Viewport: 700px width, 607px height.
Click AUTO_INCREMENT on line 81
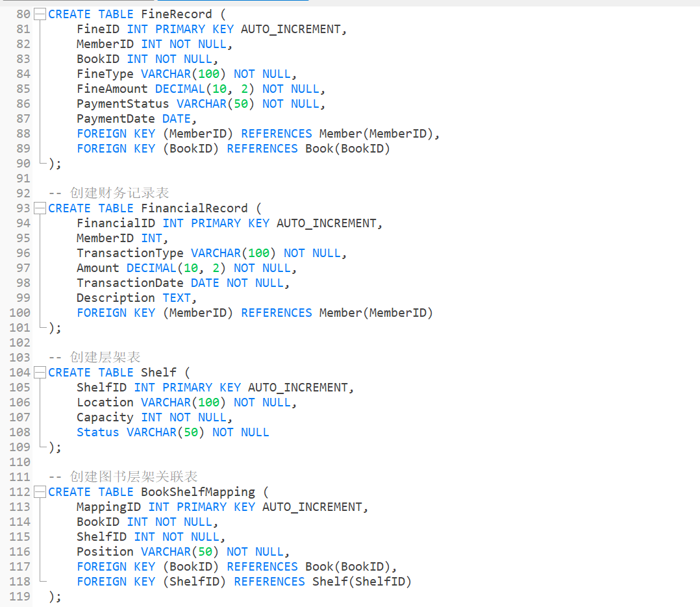click(x=291, y=29)
